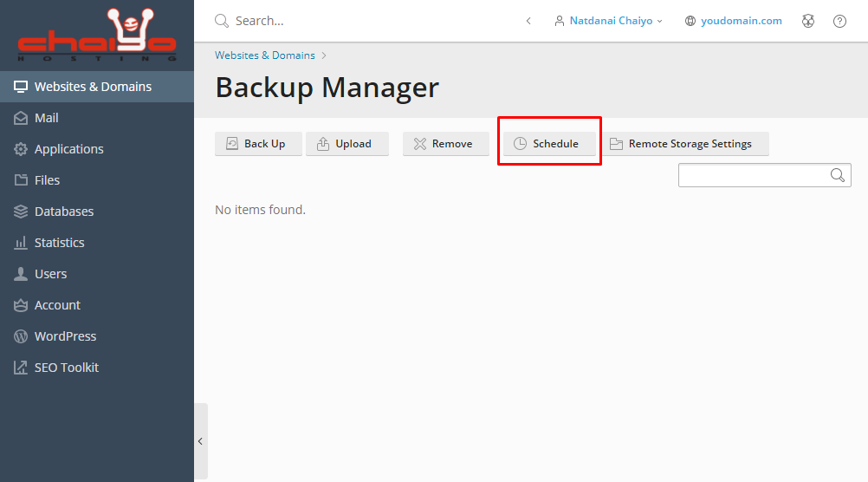Click the Websites & Domains breadcrumb link
868x482 pixels.
tap(264, 55)
